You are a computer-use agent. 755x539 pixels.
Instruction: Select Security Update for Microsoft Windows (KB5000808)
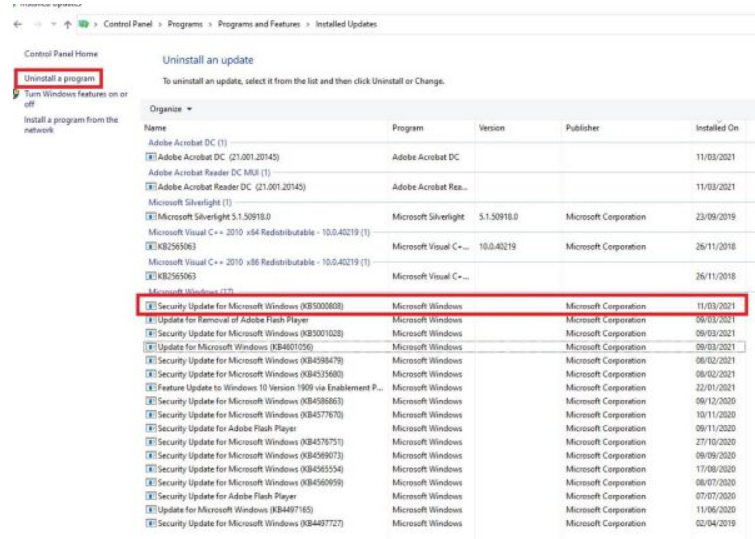(x=442, y=306)
